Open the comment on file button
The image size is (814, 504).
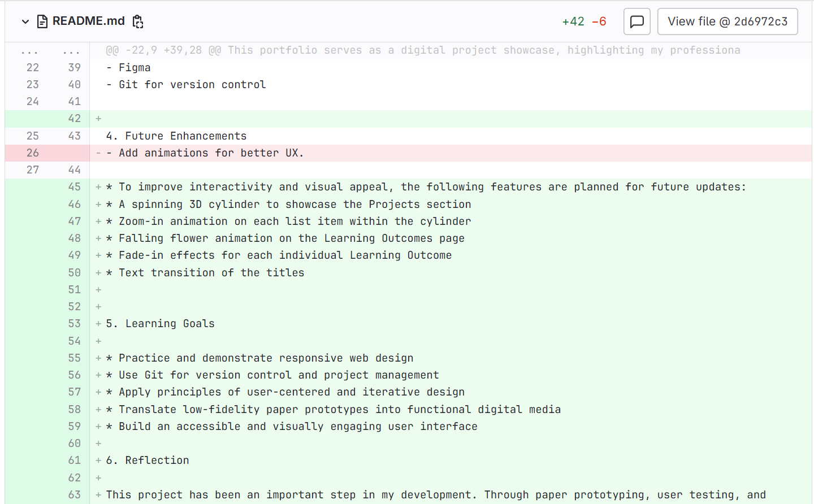pyautogui.click(x=637, y=21)
